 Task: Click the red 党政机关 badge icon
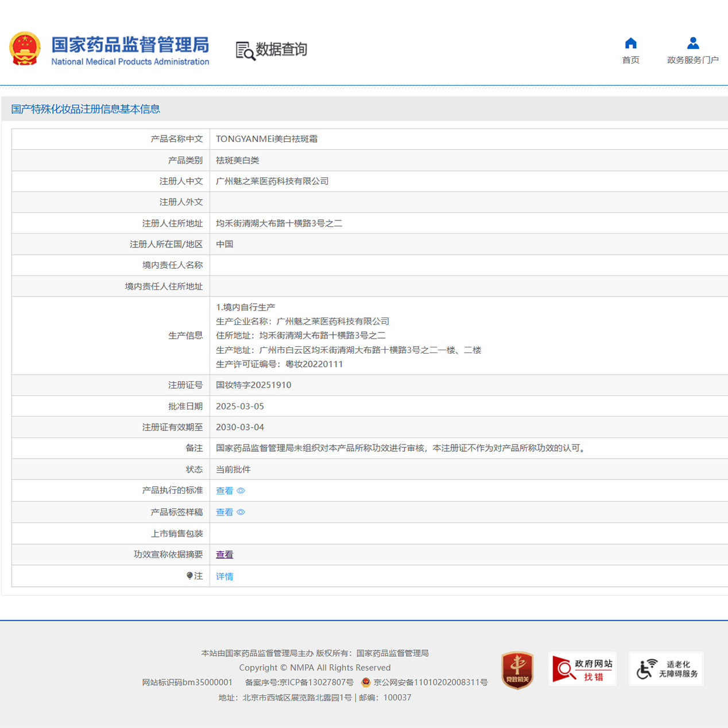[517, 669]
